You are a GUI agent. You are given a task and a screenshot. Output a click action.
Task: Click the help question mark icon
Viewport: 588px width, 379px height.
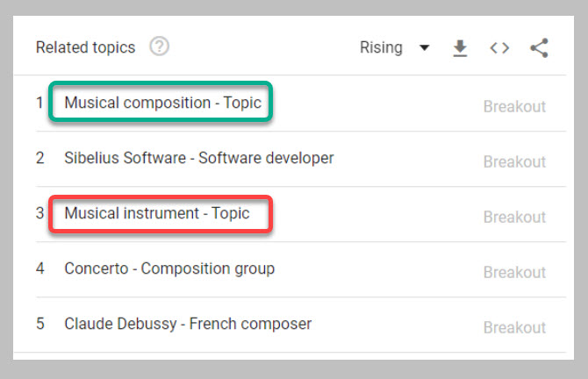coord(159,46)
